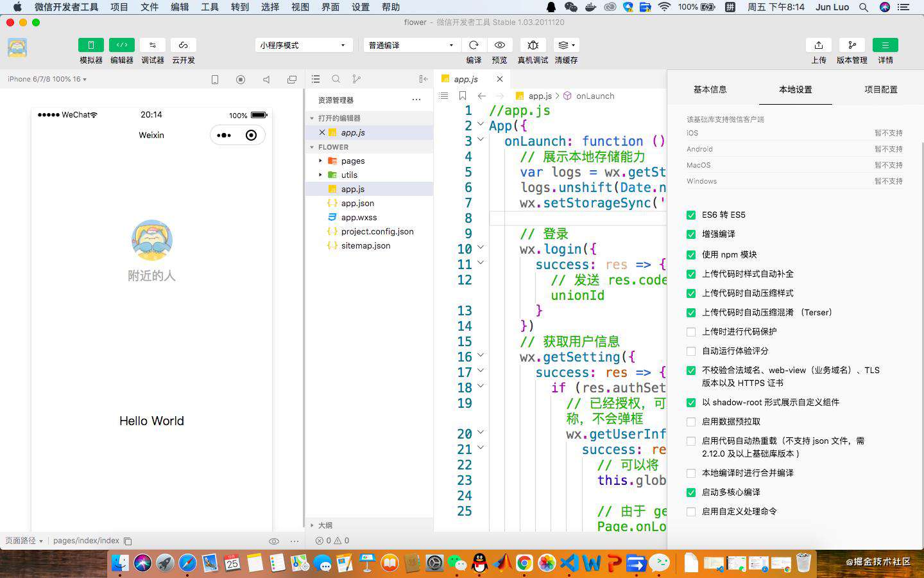Click the editor bookmark icon
The image size is (924, 578).
click(463, 96)
